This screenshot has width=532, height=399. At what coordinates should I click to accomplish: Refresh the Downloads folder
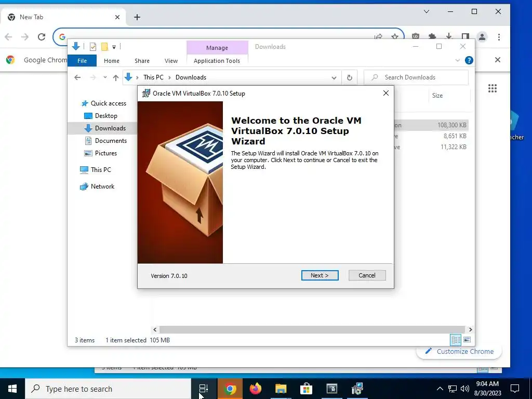coord(350,78)
